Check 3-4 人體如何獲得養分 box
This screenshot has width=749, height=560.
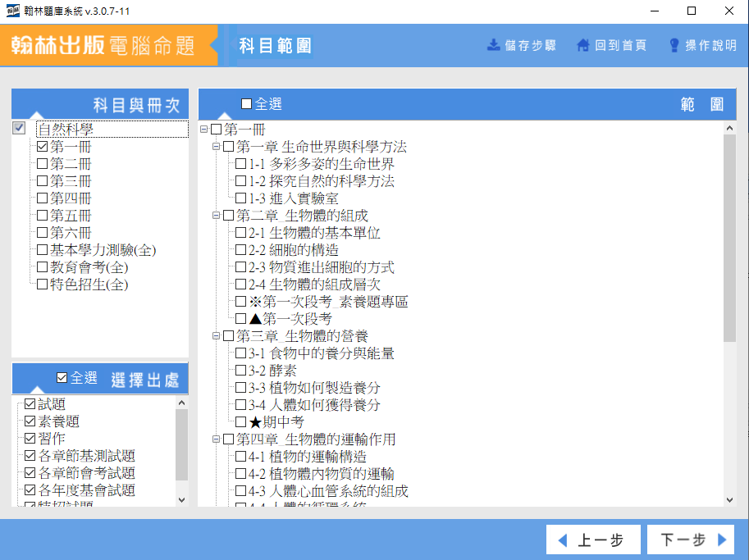pyautogui.click(x=240, y=405)
